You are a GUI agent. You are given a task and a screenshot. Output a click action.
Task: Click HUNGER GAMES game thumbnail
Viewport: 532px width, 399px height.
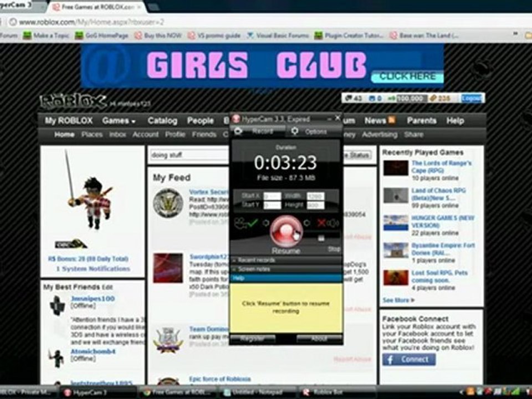pyautogui.click(x=396, y=223)
